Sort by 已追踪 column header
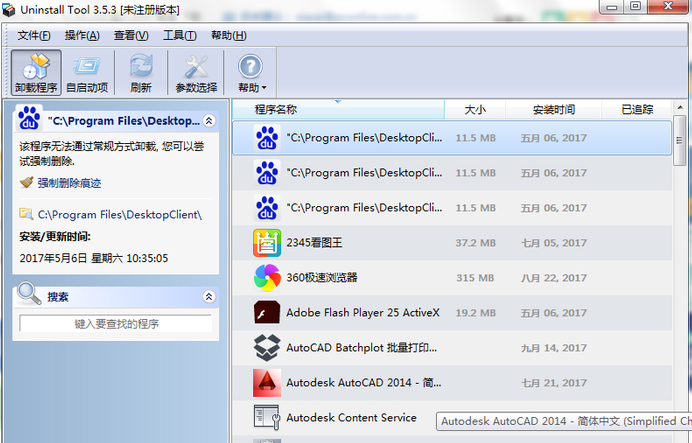692x443 pixels. pos(637,109)
